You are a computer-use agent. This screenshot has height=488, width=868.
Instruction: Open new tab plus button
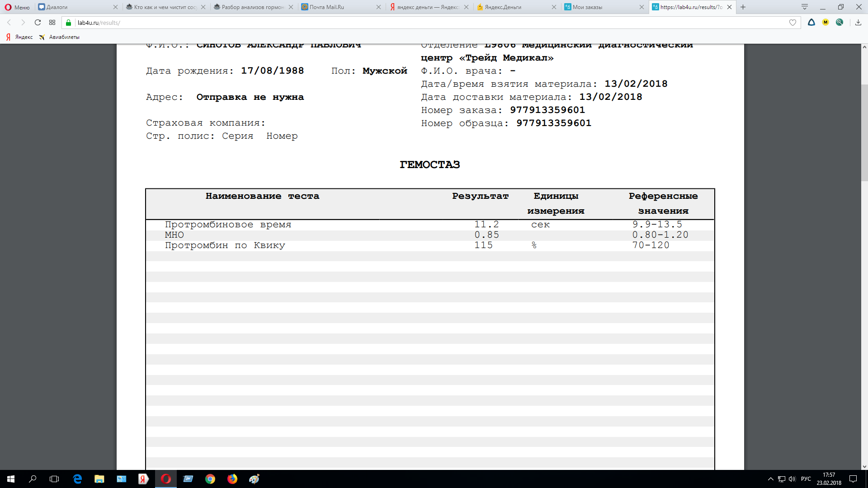tap(743, 7)
